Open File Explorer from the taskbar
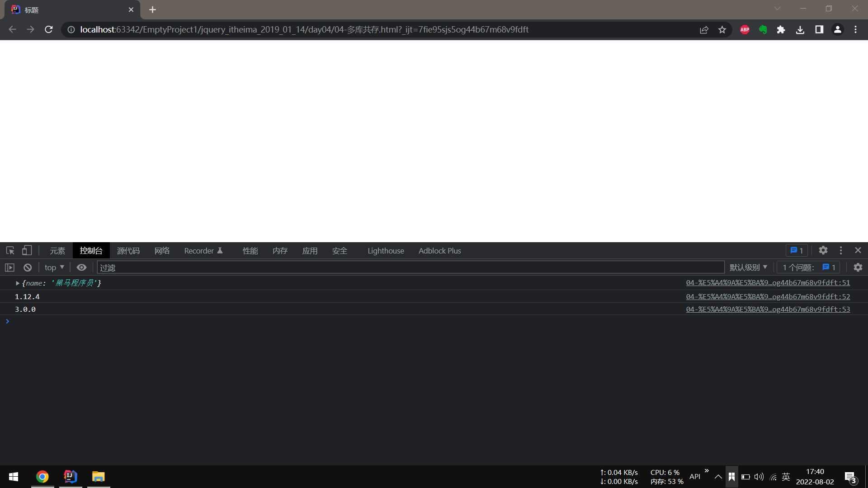868x488 pixels. click(99, 477)
